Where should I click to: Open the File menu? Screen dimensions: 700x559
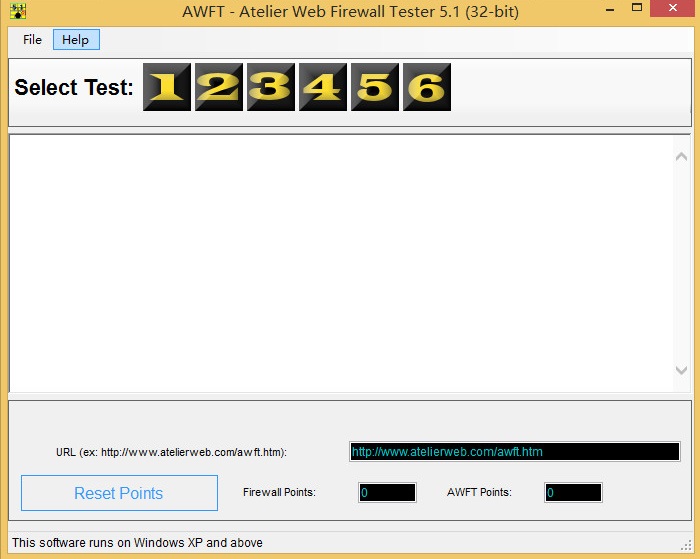point(32,40)
